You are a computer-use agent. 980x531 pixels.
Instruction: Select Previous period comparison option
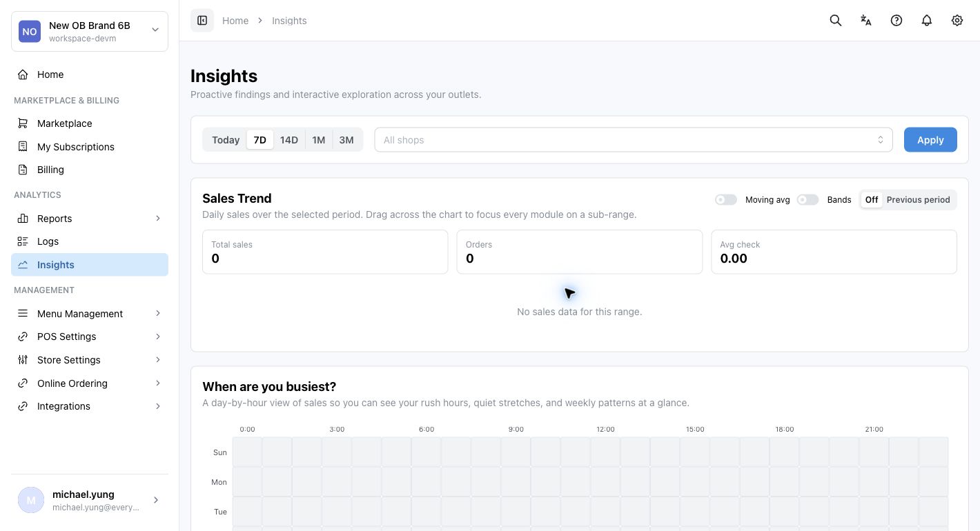(919, 200)
